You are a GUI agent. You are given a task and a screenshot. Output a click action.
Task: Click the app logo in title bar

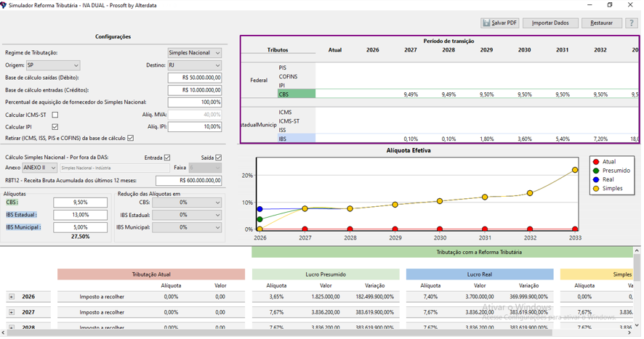(x=4, y=5)
